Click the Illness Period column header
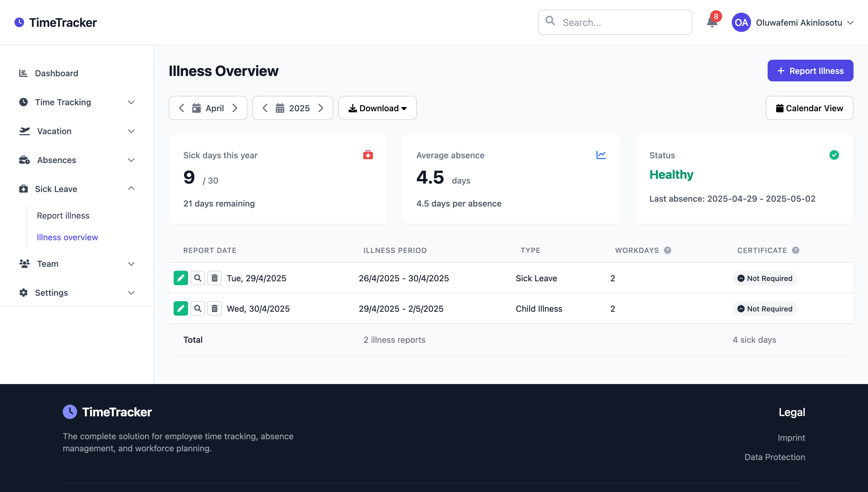This screenshot has height=492, width=868. click(395, 251)
